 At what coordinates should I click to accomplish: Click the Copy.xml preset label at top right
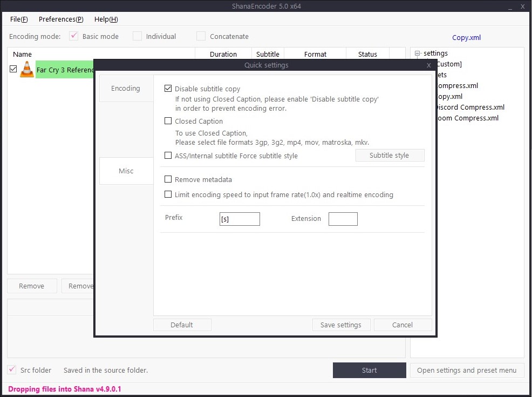pyautogui.click(x=466, y=37)
